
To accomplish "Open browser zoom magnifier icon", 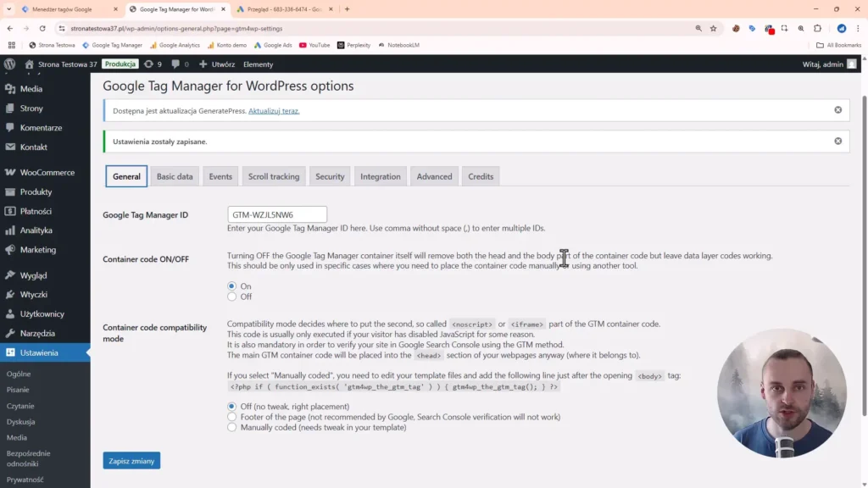I will coord(698,28).
